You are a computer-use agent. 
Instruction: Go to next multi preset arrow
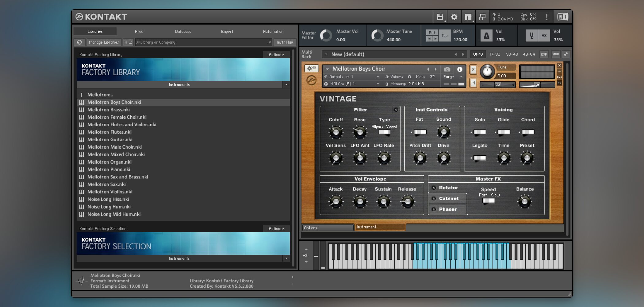point(463,54)
